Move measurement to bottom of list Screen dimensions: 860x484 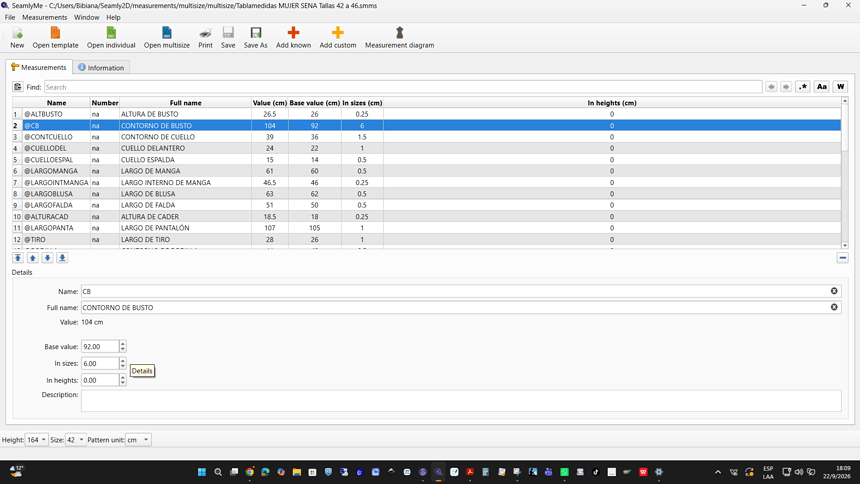point(63,258)
